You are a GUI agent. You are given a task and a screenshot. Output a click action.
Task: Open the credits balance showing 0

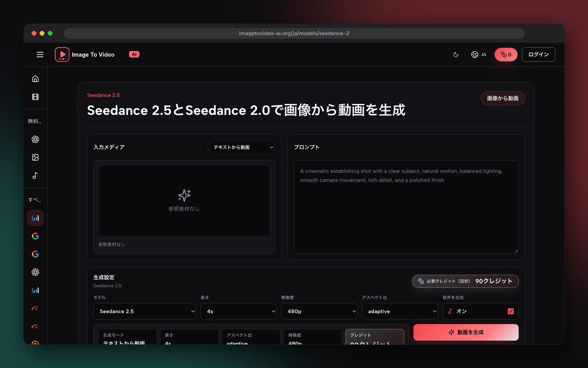506,54
